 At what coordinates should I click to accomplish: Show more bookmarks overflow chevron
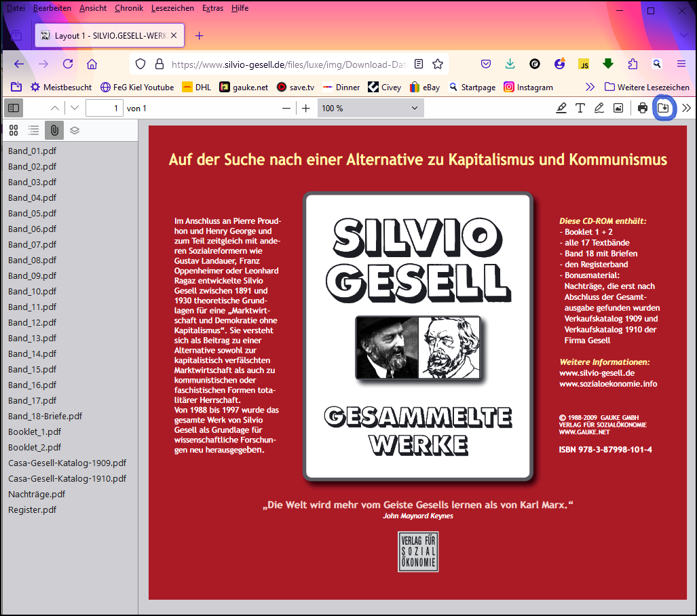pyautogui.click(x=590, y=87)
